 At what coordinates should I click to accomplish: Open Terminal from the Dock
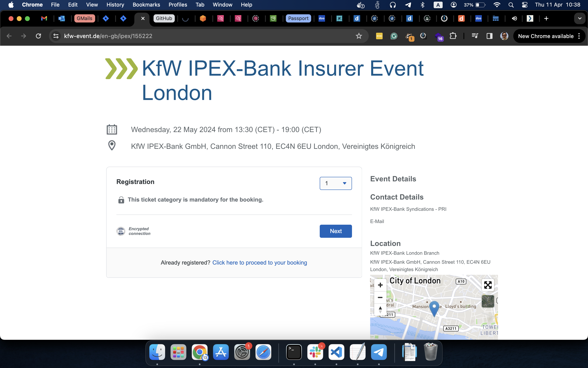pos(294,352)
